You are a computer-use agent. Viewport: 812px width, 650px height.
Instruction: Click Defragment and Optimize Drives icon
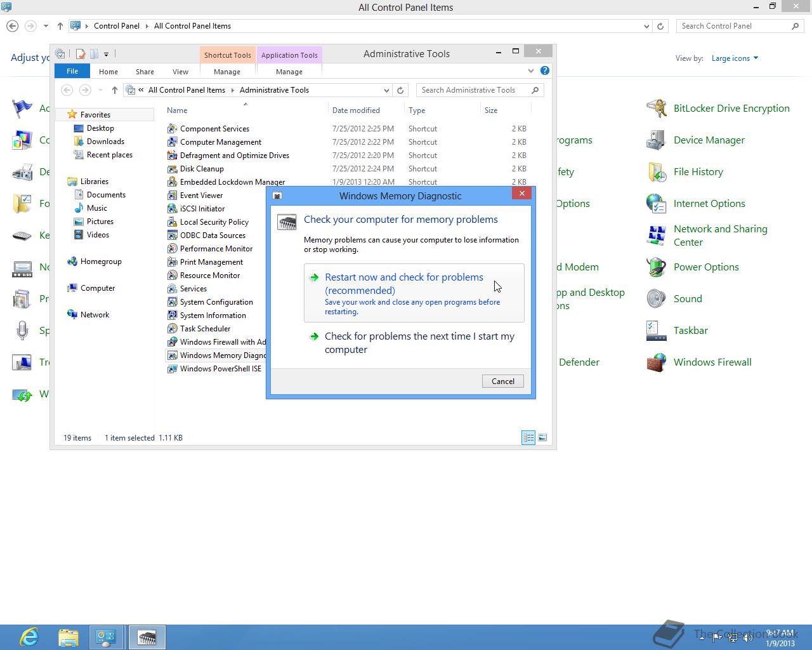[x=172, y=156]
